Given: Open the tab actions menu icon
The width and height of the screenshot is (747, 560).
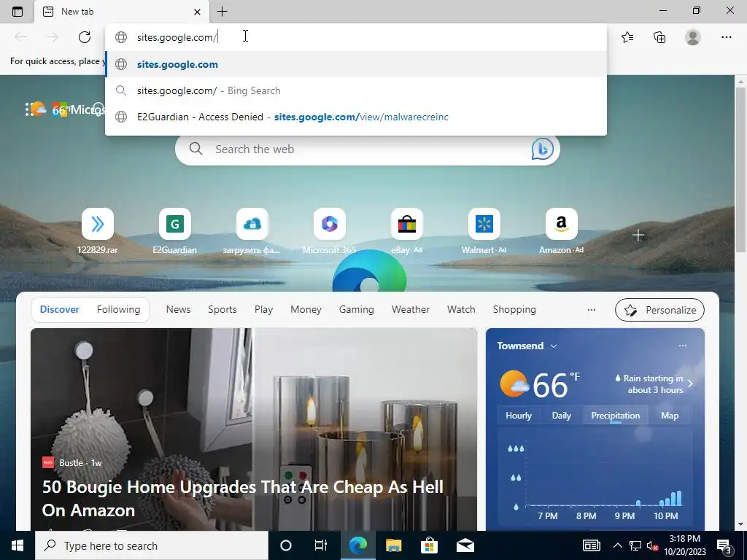Looking at the screenshot, I should (18, 12).
